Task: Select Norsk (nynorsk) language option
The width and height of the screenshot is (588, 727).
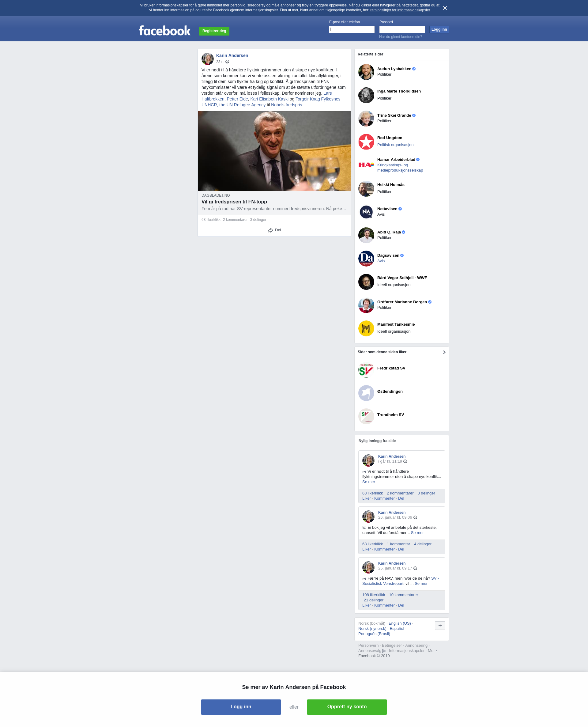Action: click(372, 628)
